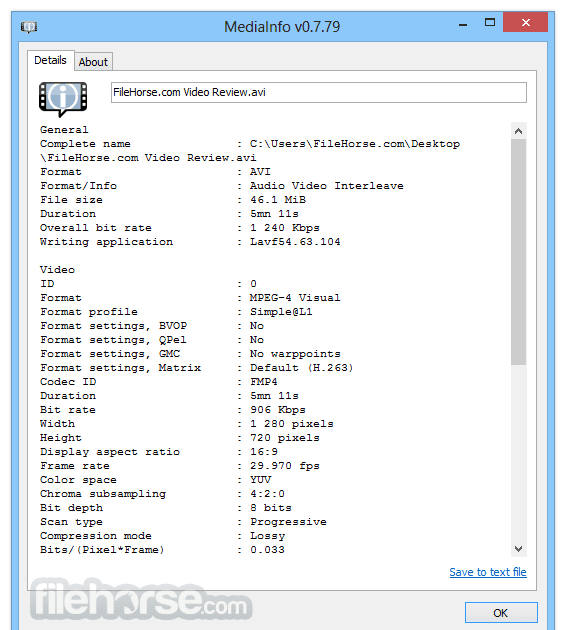The height and width of the screenshot is (630, 565).
Task: Click the Format settings, GMC label
Action: (110, 354)
